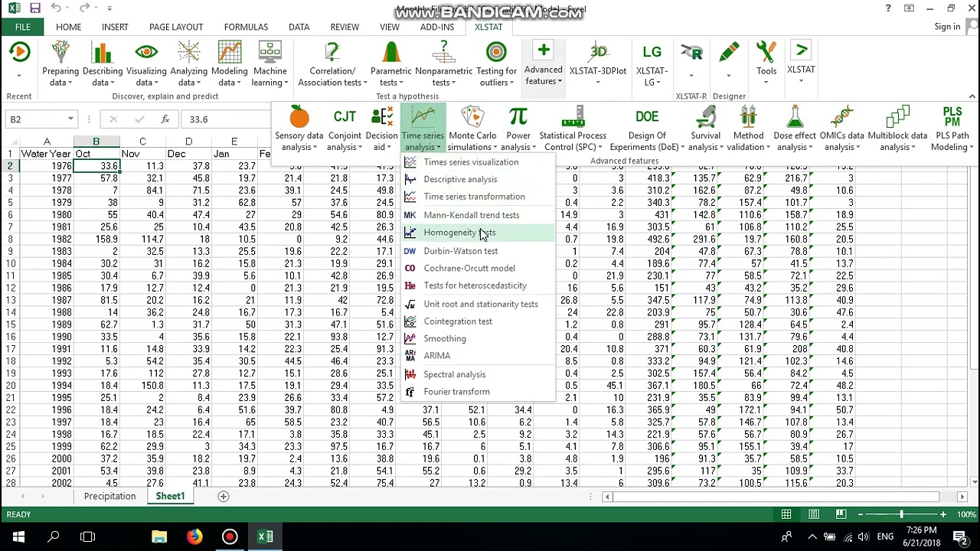Open the Describing data chart icon
This screenshot has height=551, width=980.
[x=102, y=52]
